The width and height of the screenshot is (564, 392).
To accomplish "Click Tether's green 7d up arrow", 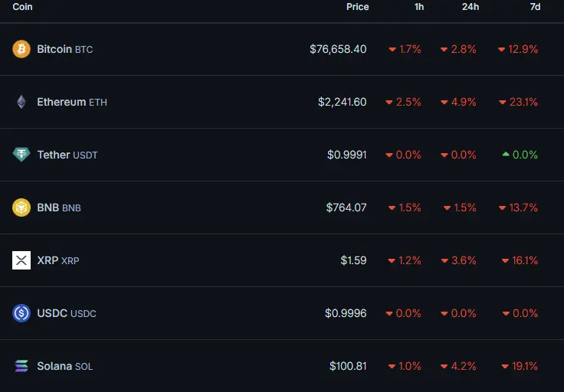I will pos(506,155).
